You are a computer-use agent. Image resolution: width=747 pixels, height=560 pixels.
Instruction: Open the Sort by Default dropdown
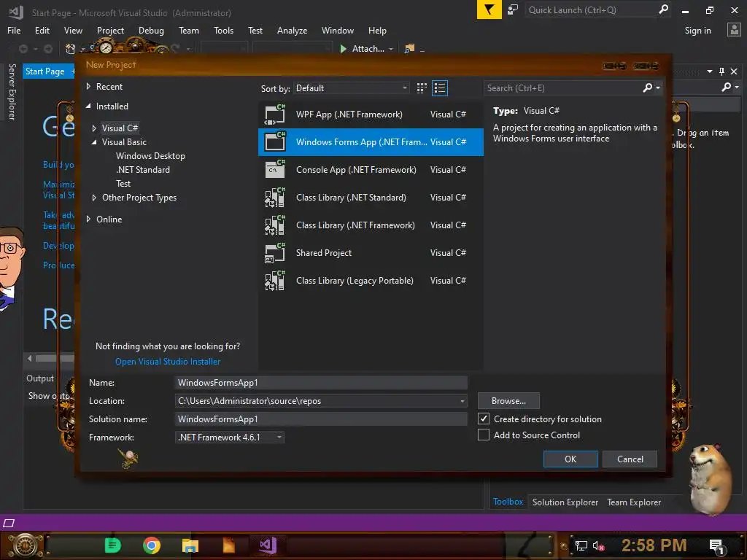352,88
